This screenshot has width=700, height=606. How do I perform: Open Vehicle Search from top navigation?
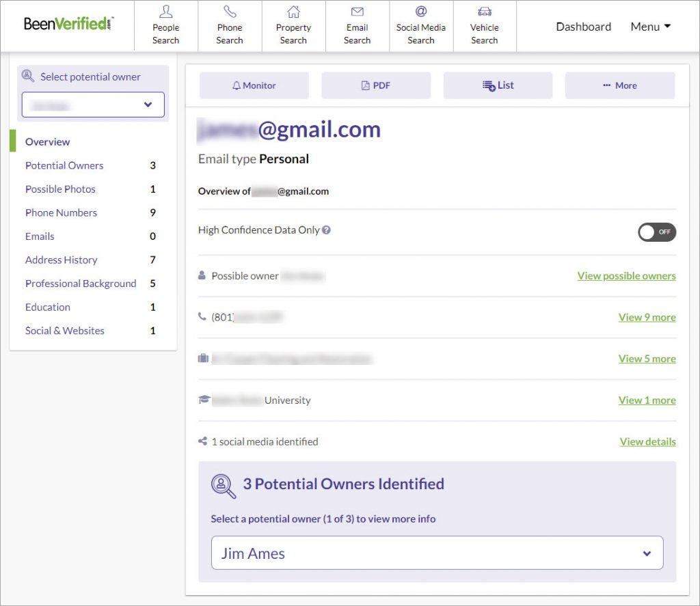(x=485, y=26)
